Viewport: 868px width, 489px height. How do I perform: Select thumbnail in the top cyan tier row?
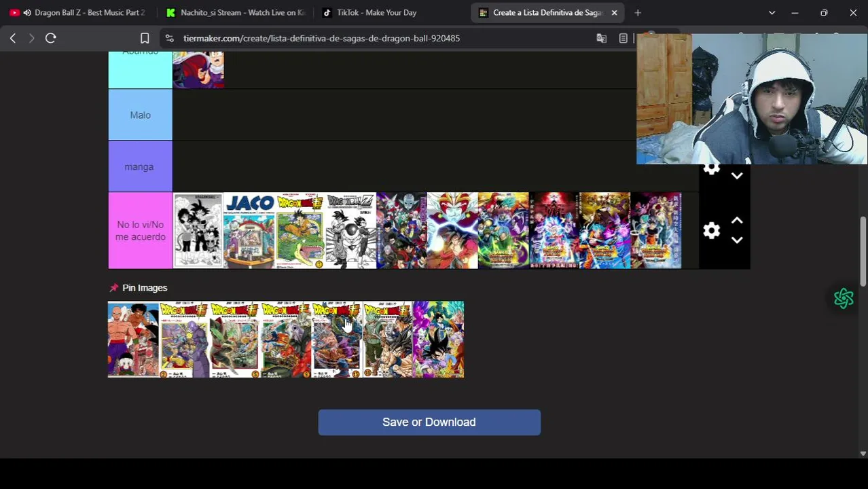tap(198, 70)
